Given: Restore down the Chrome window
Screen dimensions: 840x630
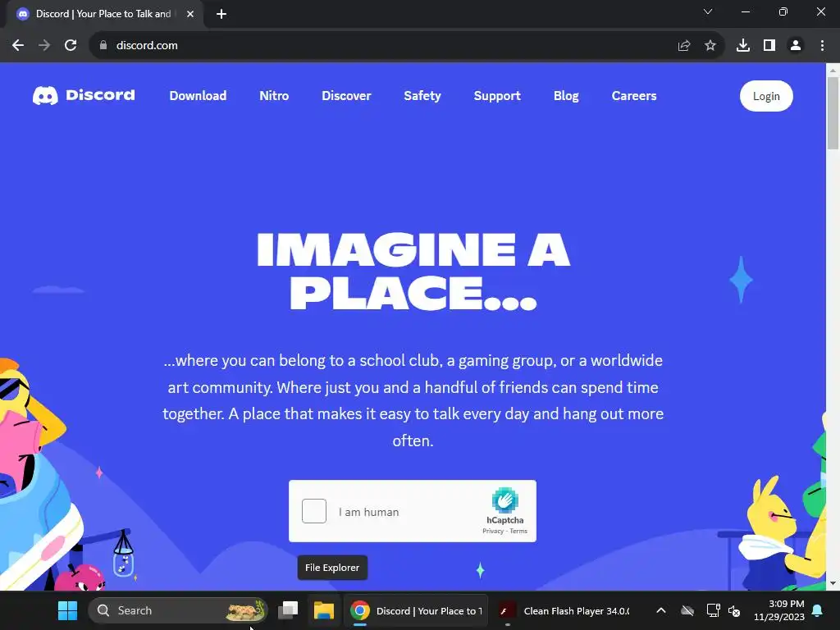Looking at the screenshot, I should click(783, 11).
